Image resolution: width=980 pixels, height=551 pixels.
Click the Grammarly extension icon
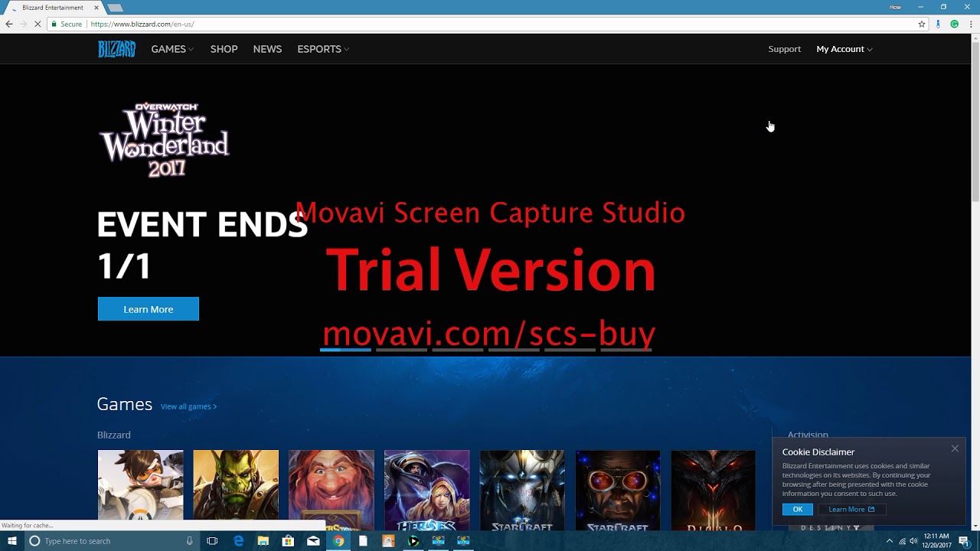point(955,24)
